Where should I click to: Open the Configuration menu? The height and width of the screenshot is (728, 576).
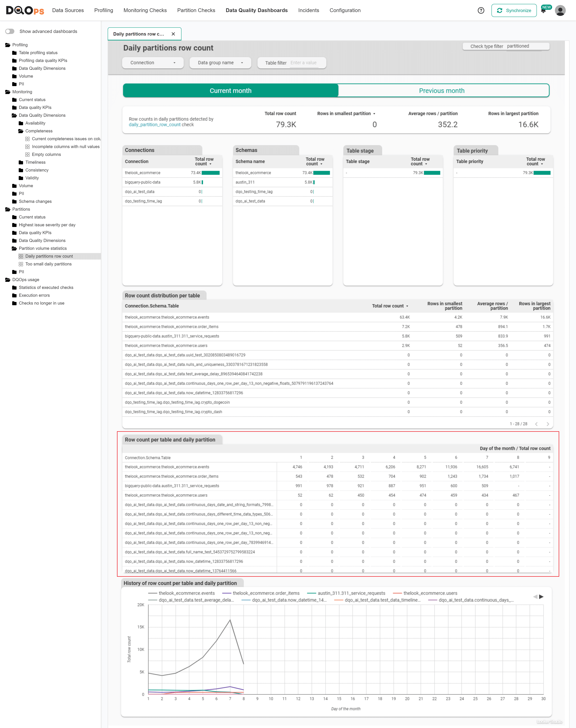345,10
